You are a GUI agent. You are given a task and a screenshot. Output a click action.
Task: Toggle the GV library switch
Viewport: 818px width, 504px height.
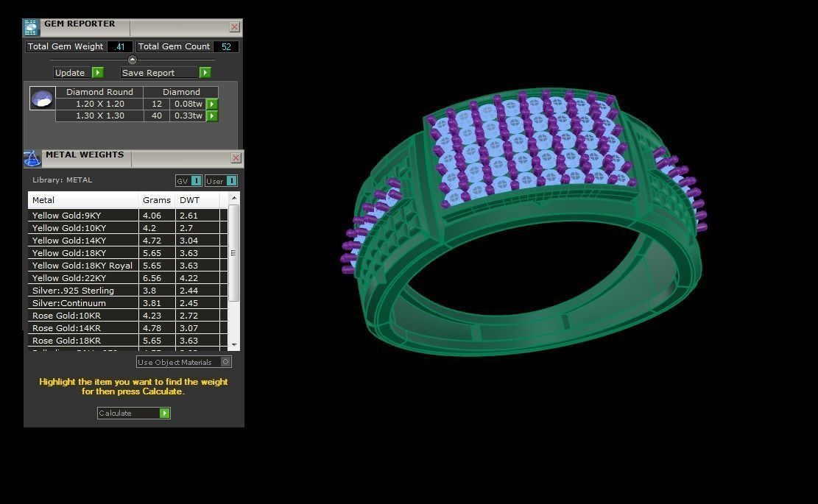click(x=196, y=181)
